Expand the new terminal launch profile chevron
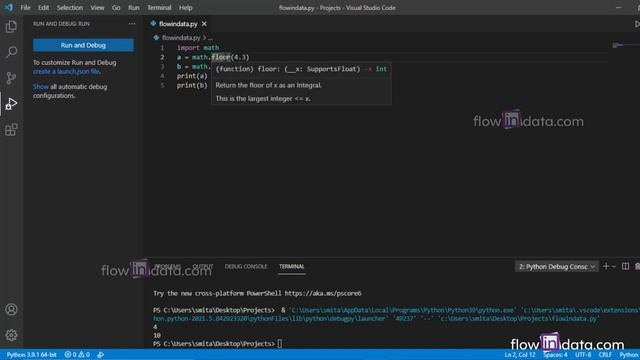 point(614,266)
